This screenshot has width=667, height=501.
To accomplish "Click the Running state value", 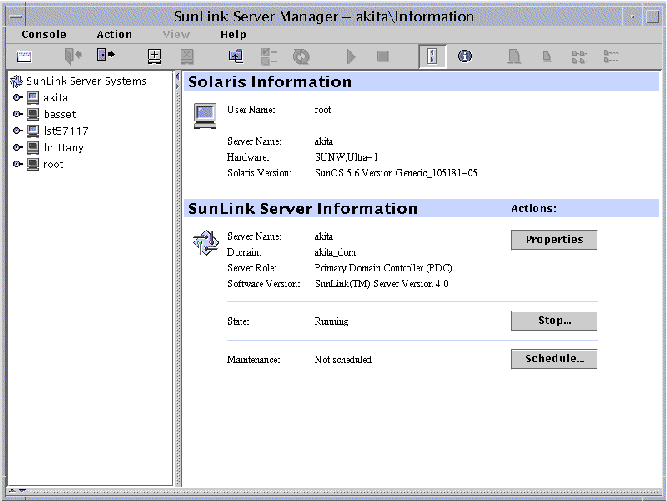I will tap(331, 321).
